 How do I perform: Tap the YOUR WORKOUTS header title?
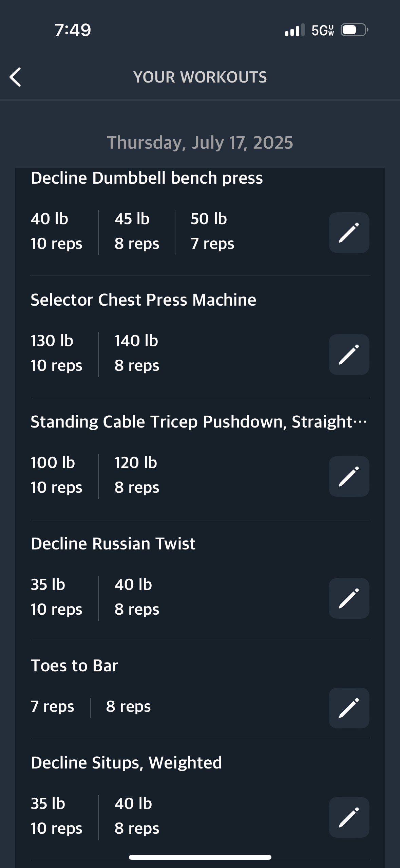(200, 77)
